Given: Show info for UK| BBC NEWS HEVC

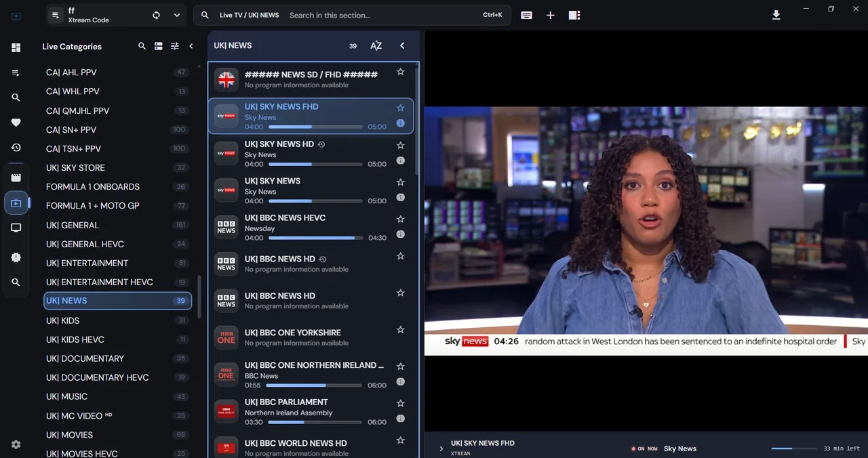Looking at the screenshot, I should click(x=400, y=234).
